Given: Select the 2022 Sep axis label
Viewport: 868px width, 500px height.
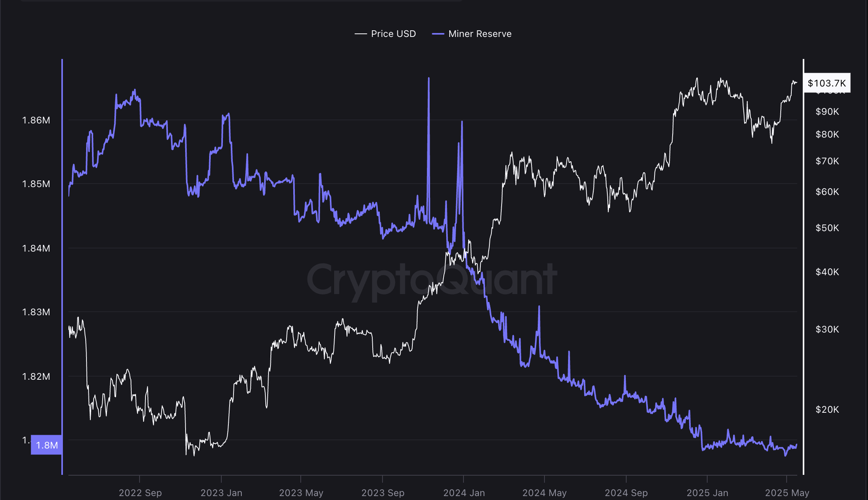Looking at the screenshot, I should (141, 493).
